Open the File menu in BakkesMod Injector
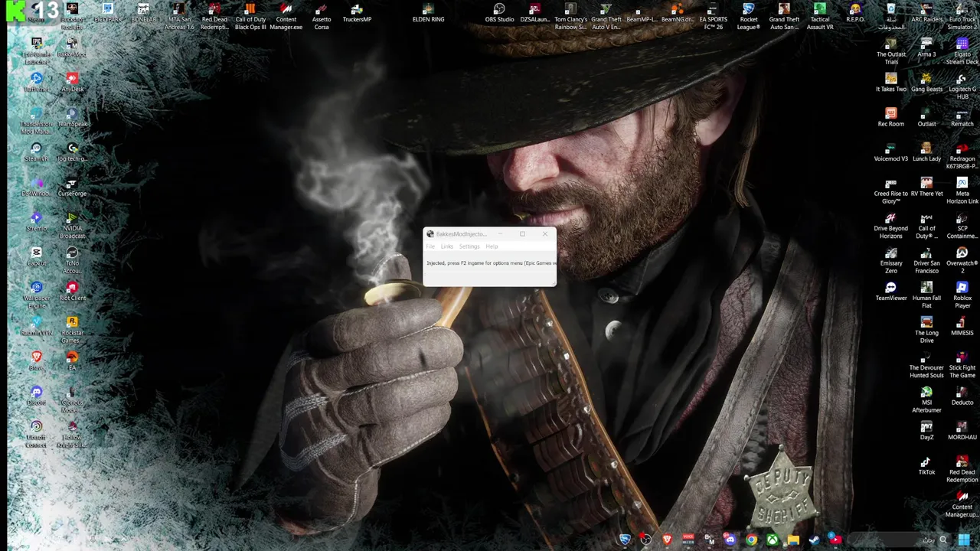This screenshot has width=980, height=551. (430, 246)
